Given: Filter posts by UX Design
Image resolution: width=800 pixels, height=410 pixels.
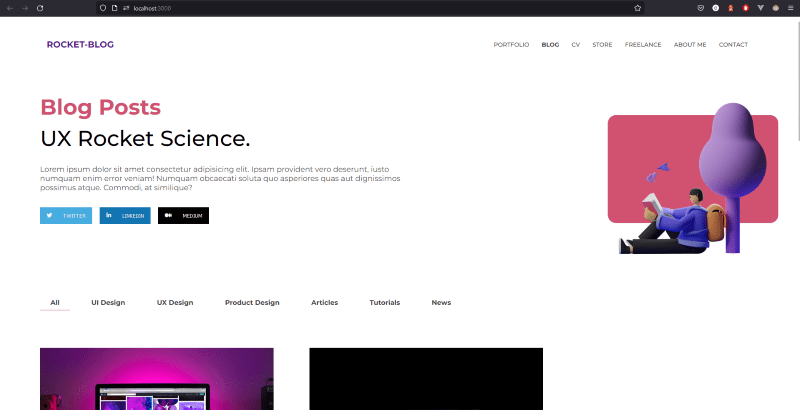Looking at the screenshot, I should tap(175, 302).
